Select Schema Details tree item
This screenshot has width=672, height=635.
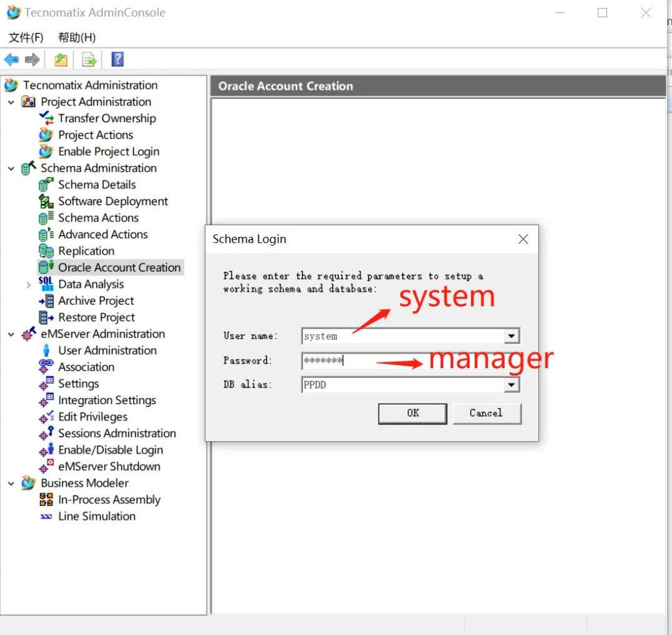click(x=97, y=184)
